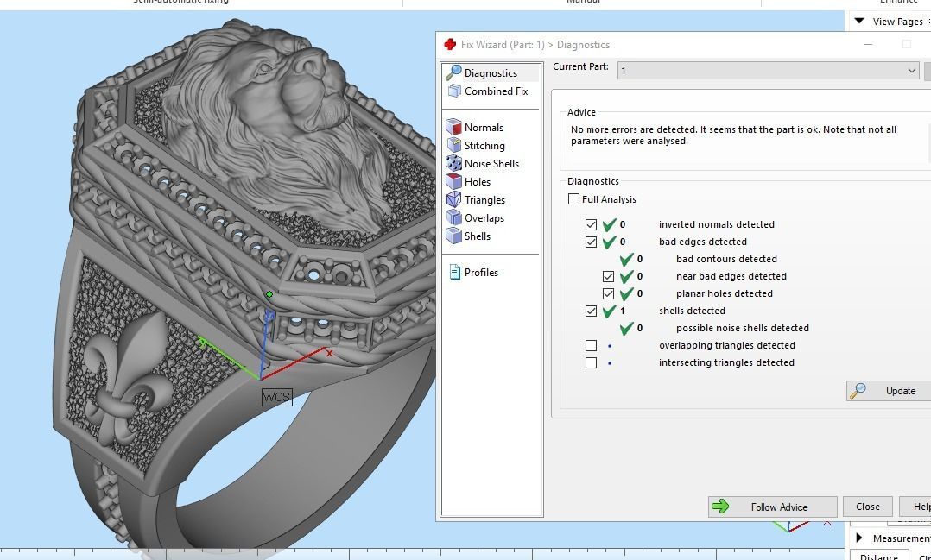The height and width of the screenshot is (560, 931).
Task: Expand the Measurement panel arrow
Action: (859, 538)
